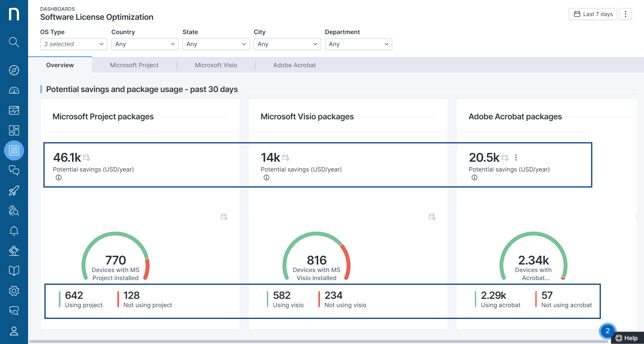Open the alerts bell icon
The width and height of the screenshot is (644, 344).
pos(14,231)
